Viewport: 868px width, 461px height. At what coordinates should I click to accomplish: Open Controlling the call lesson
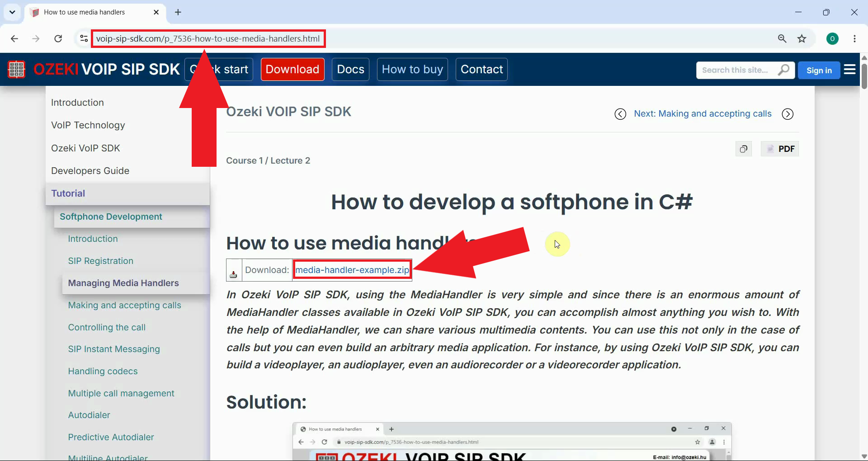pos(107,327)
